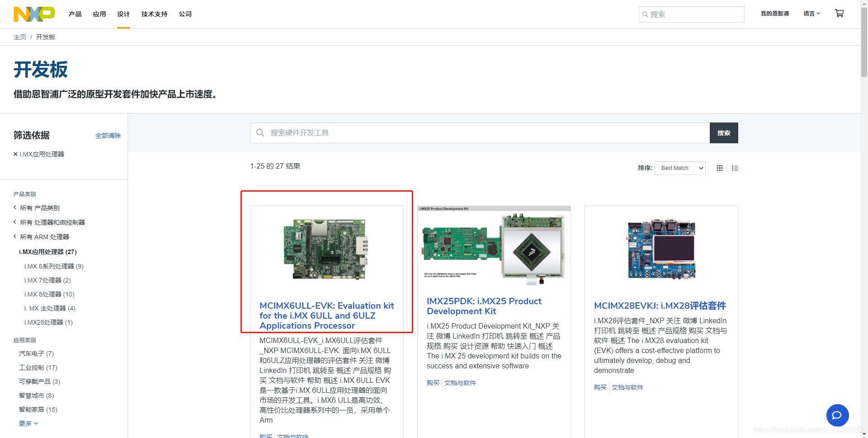Click the 开发板 breadcrumb link
Screen dimensions: 868x438
click(46, 37)
